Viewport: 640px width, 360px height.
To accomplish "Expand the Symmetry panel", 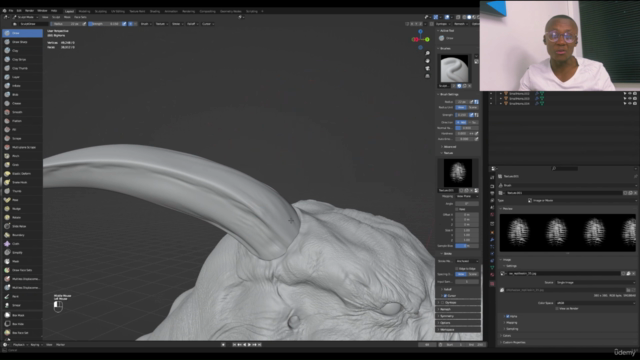I will pos(459,316).
